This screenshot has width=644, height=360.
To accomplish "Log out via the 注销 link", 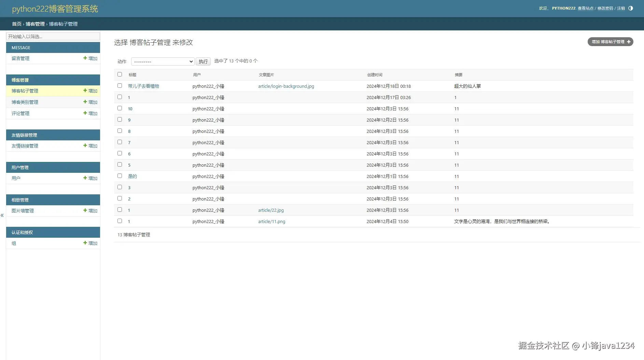I will (621, 8).
